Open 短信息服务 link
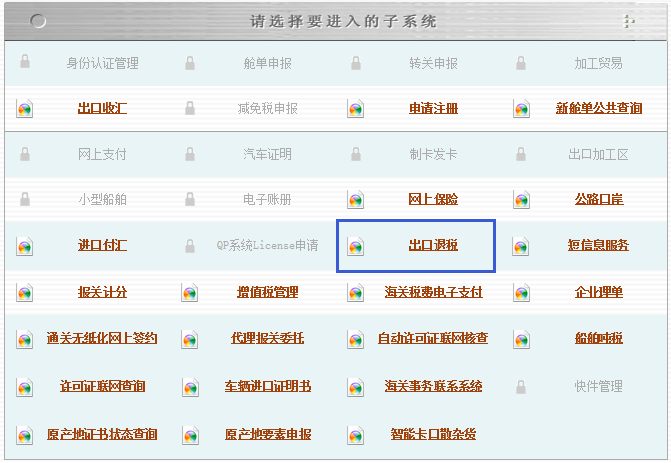 pos(598,245)
